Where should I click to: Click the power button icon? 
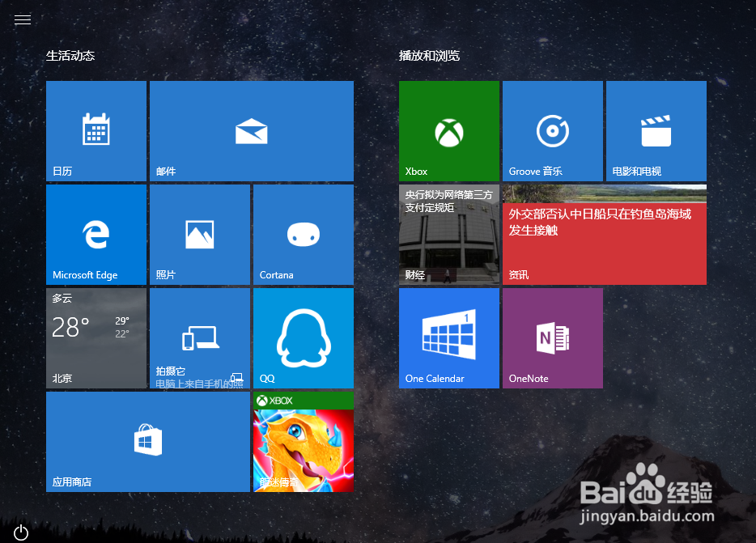point(21,532)
